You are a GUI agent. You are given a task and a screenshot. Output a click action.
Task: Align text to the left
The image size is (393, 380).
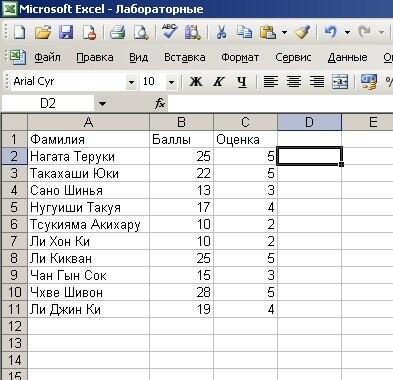pos(271,81)
